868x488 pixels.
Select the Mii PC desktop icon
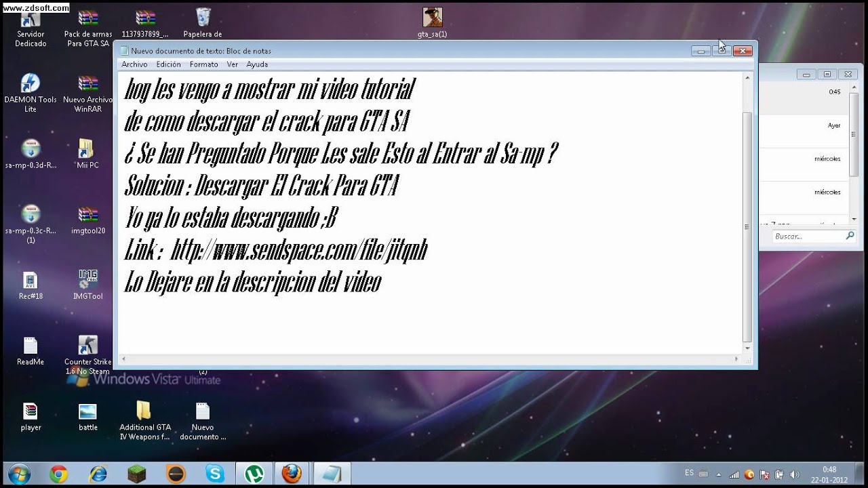(87, 154)
